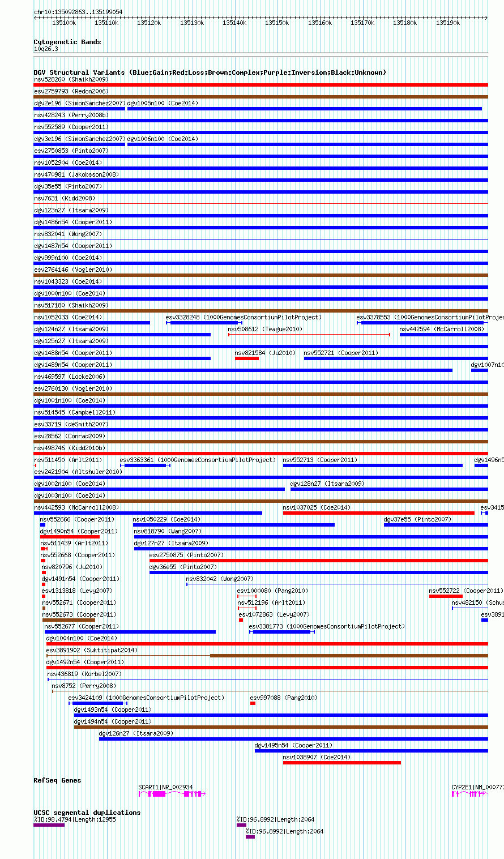Click the 135100k ruler tick label
This screenshot has height=859, width=504.
[x=64, y=23]
